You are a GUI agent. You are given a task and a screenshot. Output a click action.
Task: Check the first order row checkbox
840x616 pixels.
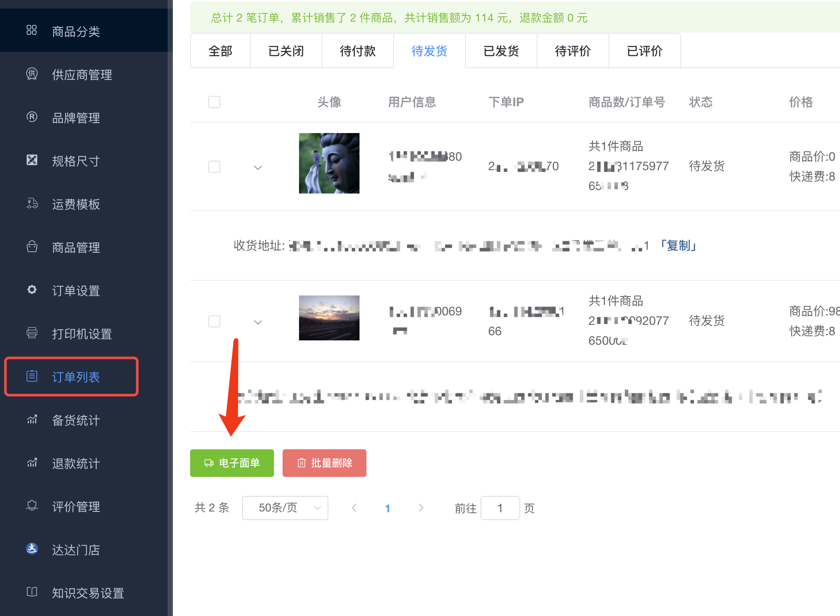[x=214, y=167]
